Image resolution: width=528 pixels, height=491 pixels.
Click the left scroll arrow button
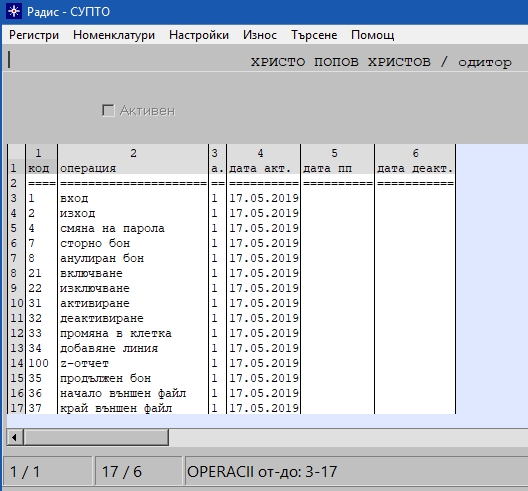pos(14,437)
